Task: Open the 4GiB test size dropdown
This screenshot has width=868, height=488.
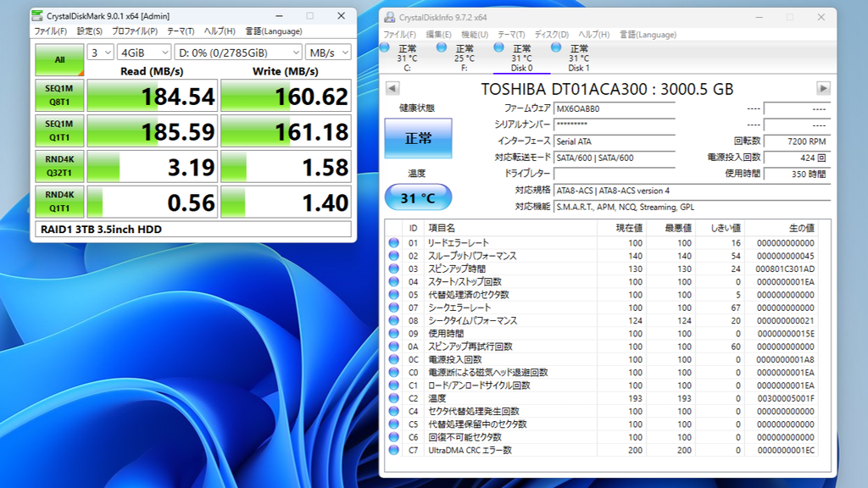Action: [x=143, y=53]
